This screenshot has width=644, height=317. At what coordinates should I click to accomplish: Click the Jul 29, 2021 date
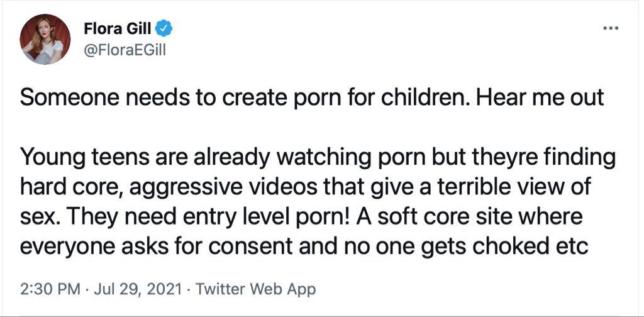(138, 289)
